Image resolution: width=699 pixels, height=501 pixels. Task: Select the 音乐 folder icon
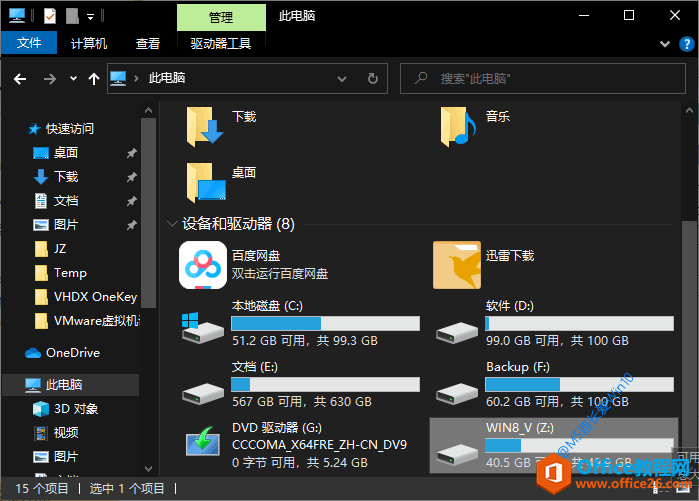coord(458,127)
